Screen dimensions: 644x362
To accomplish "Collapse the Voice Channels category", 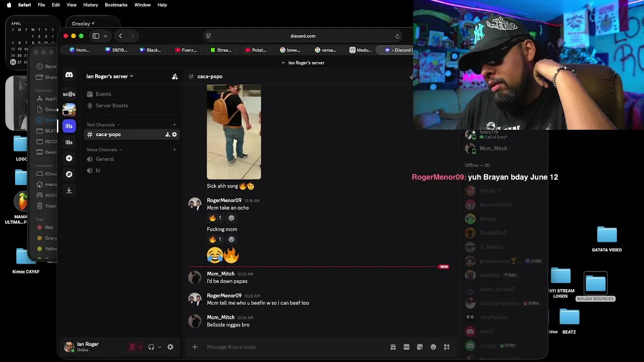I will click(x=104, y=149).
